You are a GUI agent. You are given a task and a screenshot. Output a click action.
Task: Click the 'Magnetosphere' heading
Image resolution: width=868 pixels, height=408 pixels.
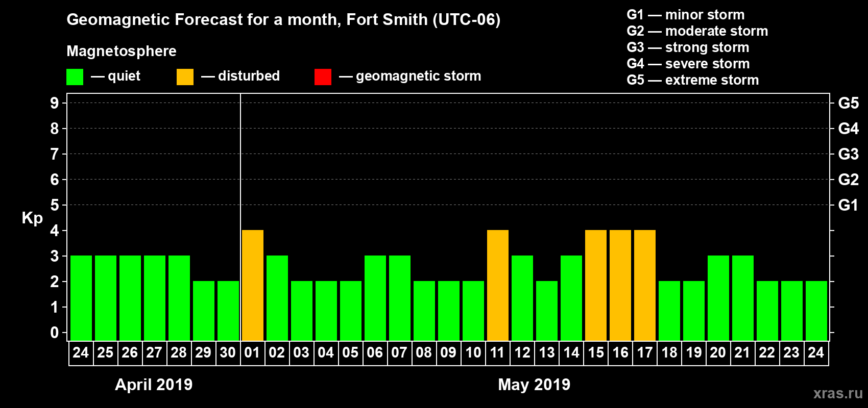(x=122, y=51)
